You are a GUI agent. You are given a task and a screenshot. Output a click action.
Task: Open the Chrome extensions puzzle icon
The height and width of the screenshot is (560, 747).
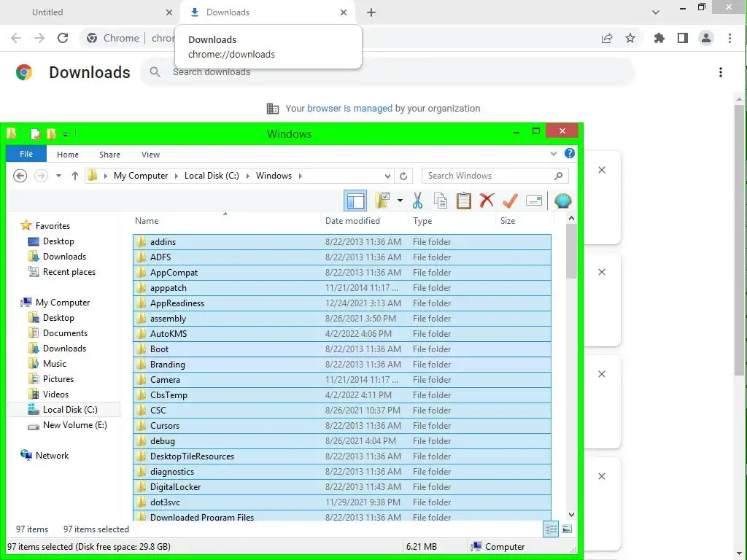[x=659, y=38]
